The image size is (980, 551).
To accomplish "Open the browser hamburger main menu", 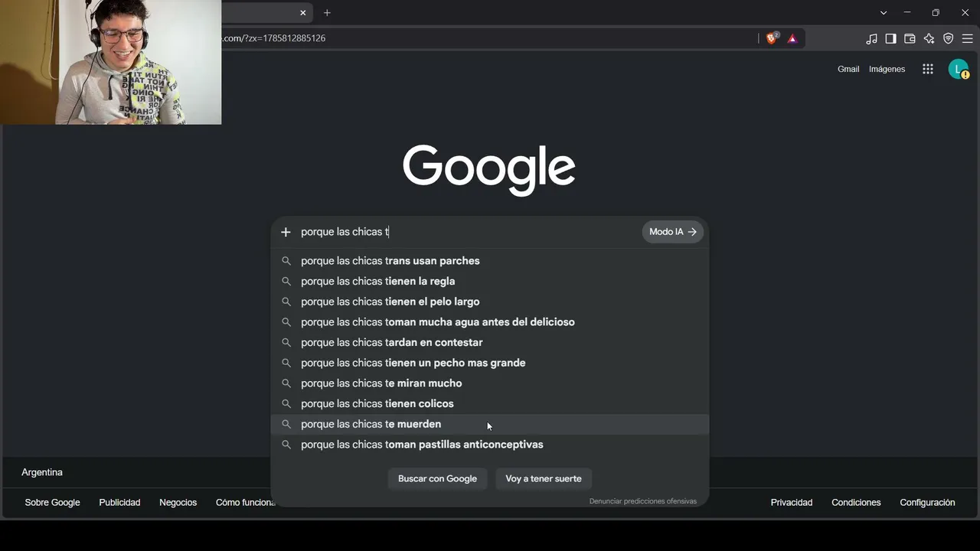I will 967,38.
